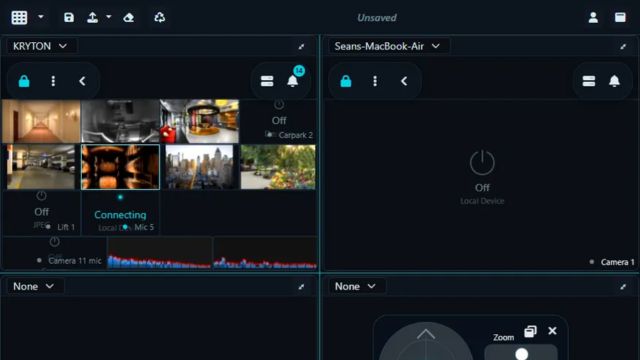The height and width of the screenshot is (360, 640).
Task: Expand the layout dropdown arrow beside grid icon
Action: tap(41, 17)
